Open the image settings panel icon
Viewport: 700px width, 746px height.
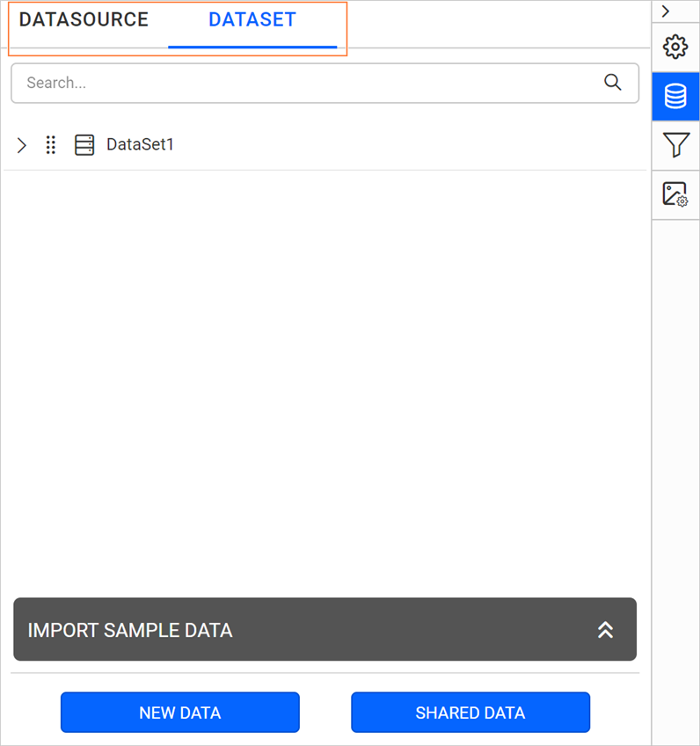[675, 194]
